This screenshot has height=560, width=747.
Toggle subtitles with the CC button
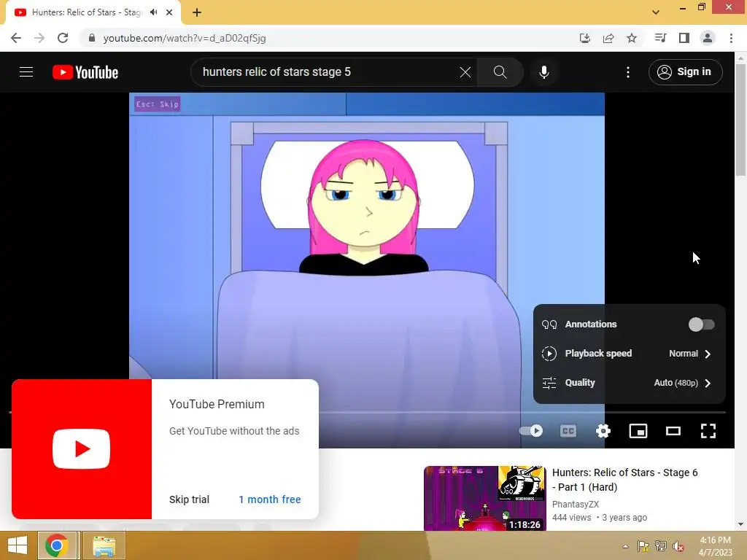point(568,431)
